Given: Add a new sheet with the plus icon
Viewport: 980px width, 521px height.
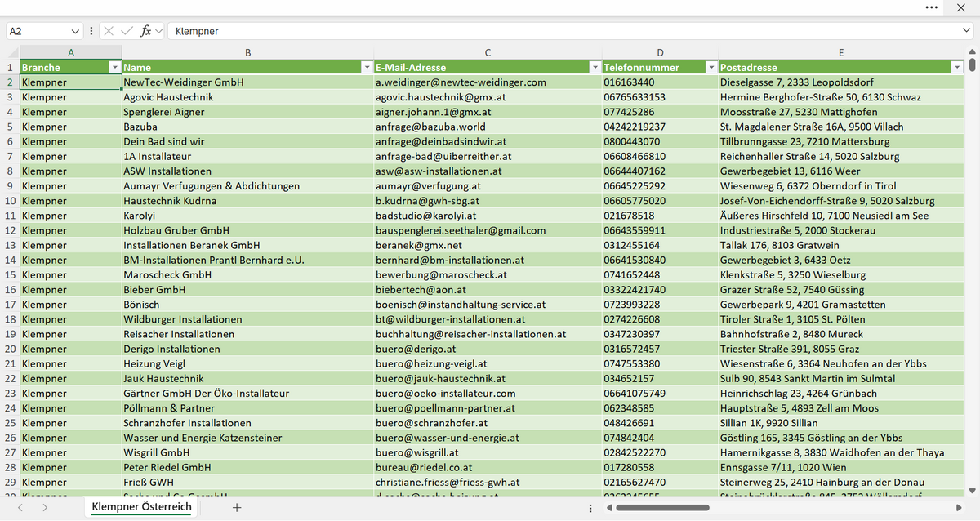Looking at the screenshot, I should 237,508.
